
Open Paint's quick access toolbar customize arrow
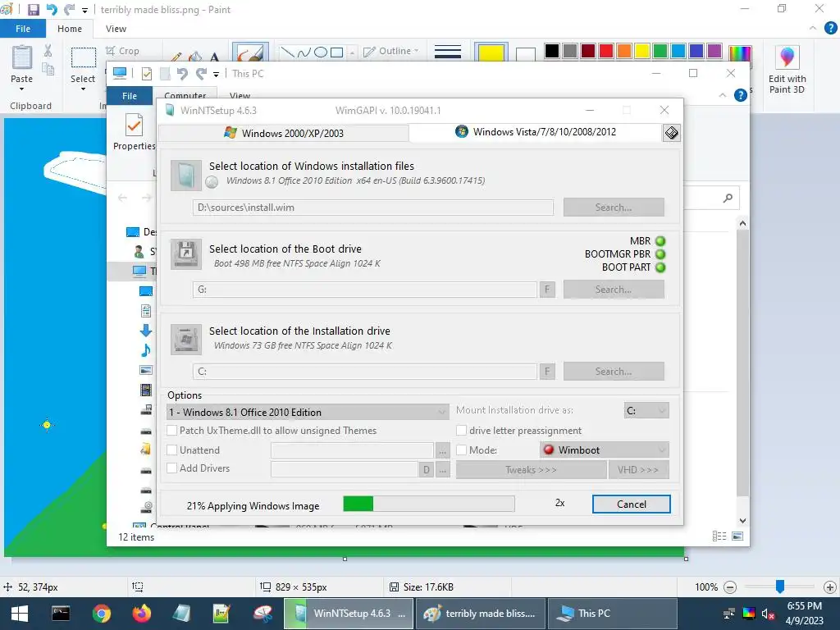tap(84, 10)
